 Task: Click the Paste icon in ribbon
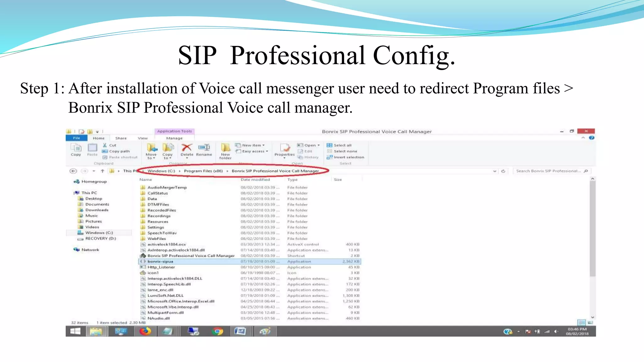click(x=92, y=150)
